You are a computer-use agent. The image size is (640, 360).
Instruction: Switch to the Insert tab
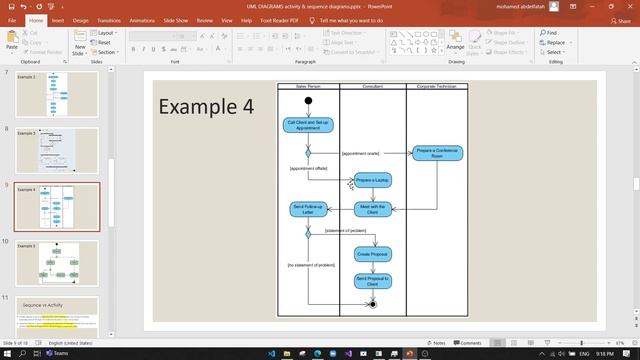58,20
